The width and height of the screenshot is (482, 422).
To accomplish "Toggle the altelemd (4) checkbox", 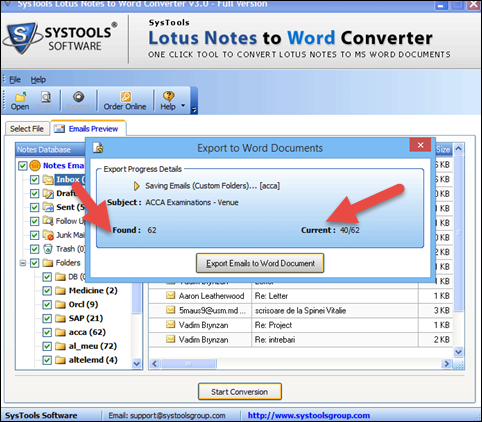I will pyautogui.click(x=47, y=360).
